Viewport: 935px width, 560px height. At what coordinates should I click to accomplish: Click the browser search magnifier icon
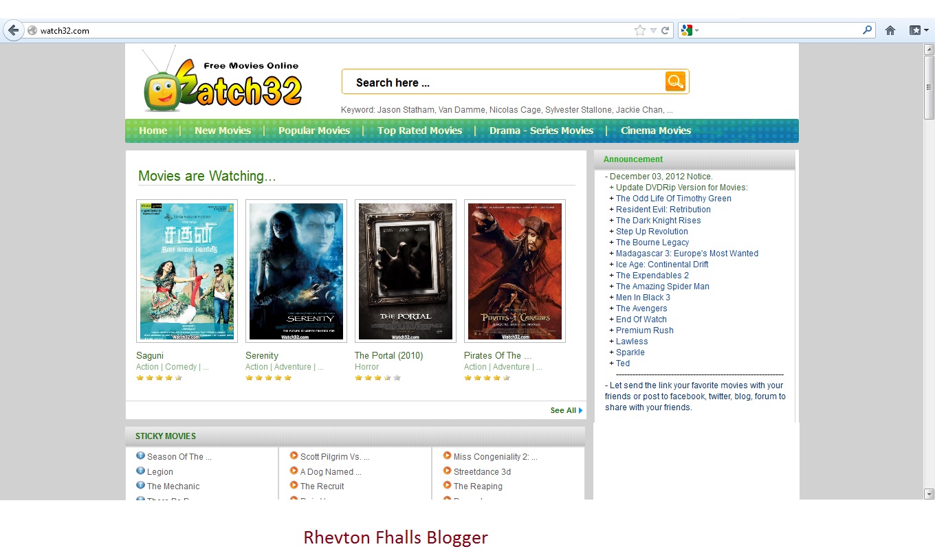pos(868,30)
